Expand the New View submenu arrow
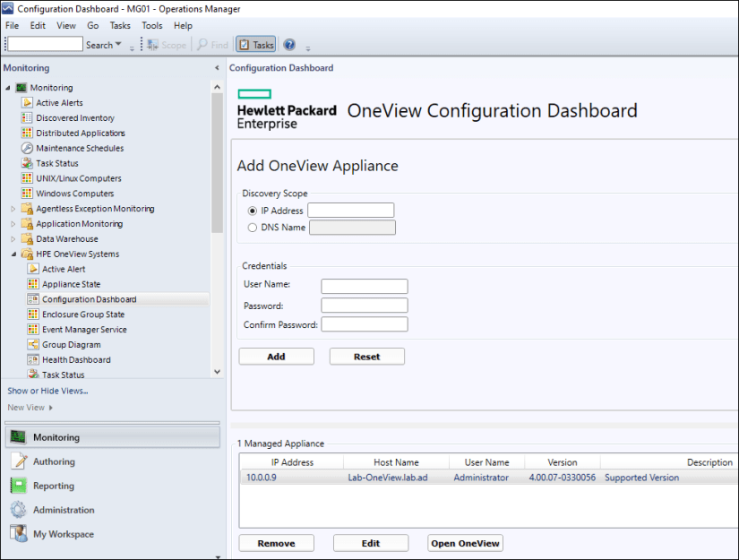The height and width of the screenshot is (560, 739). tap(50, 408)
